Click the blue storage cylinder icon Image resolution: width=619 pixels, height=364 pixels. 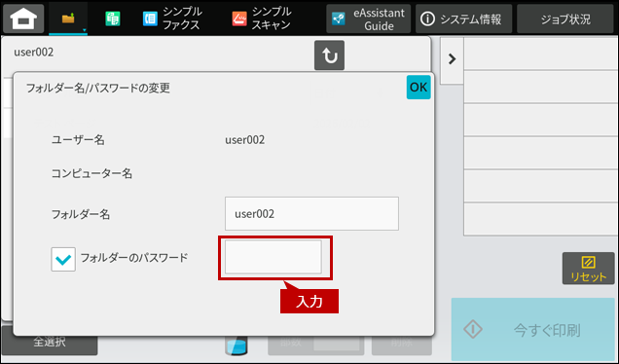click(x=237, y=346)
